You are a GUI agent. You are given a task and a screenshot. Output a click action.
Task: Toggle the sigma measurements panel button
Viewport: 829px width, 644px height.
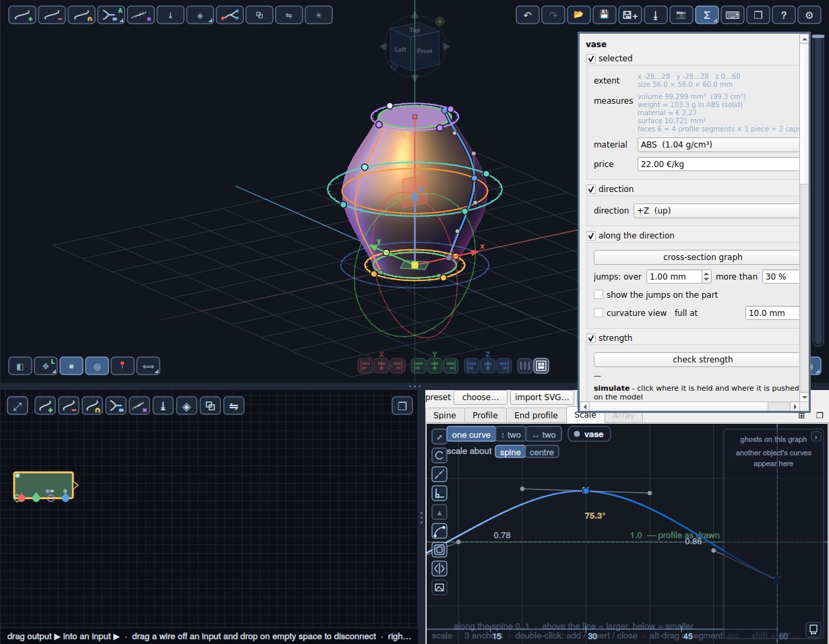[706, 15]
